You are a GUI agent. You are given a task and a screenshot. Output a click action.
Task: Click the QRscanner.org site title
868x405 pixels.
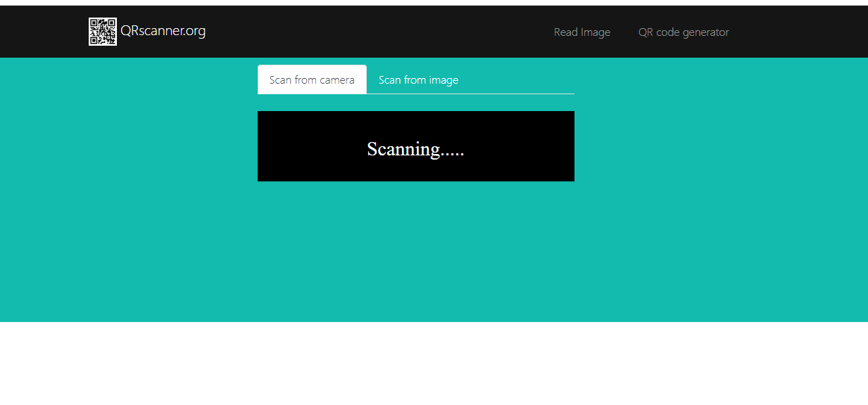tap(163, 31)
